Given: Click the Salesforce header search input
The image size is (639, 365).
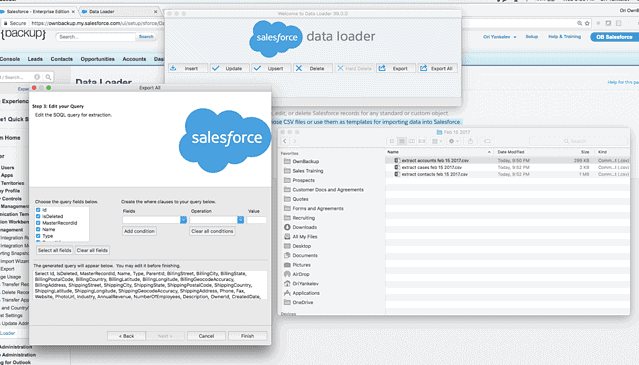Looking at the screenshot, I should 96,37.
